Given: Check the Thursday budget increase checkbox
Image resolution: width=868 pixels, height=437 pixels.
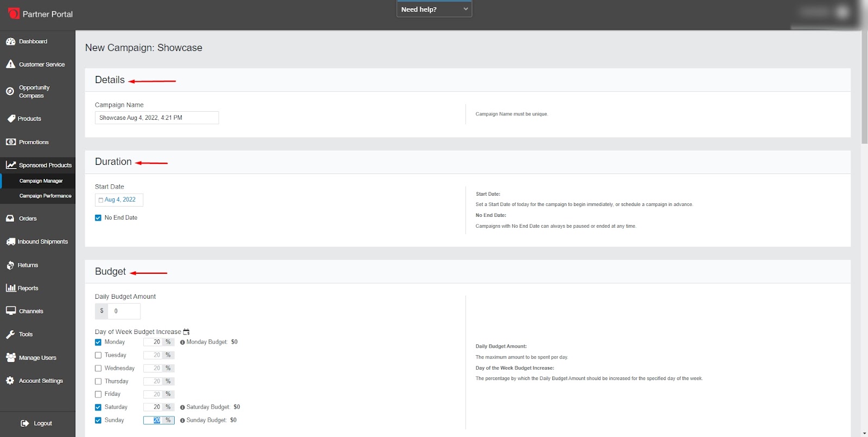Looking at the screenshot, I should pos(98,381).
